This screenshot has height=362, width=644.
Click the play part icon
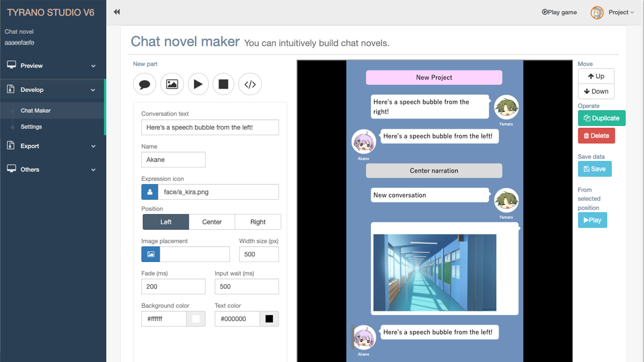click(198, 84)
